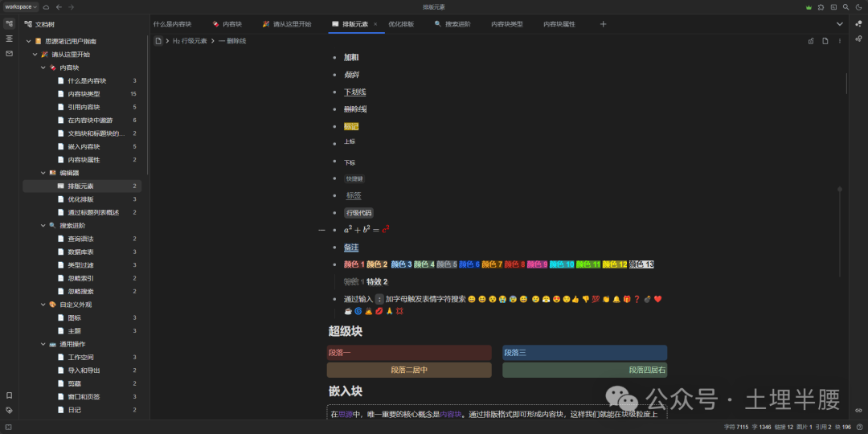This screenshot has height=434, width=868.
Task: Click the purple 内容块 link in embed block
Action: [450, 414]
